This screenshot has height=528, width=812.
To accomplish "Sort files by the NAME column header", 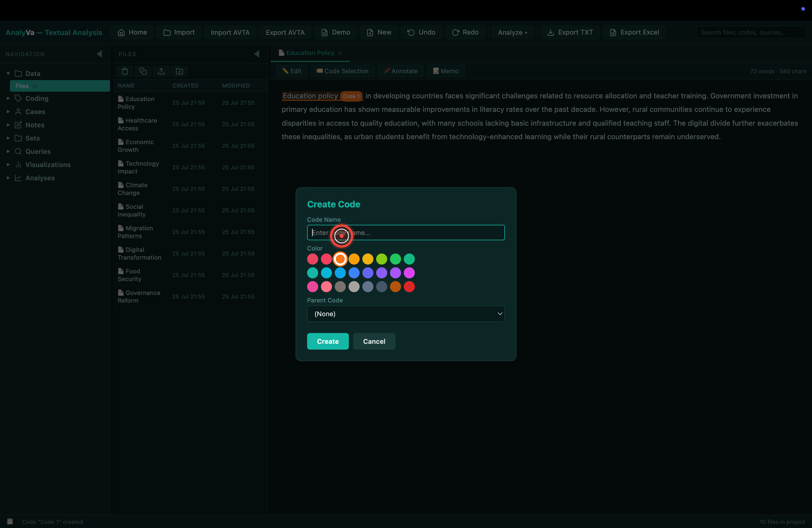I will (126, 86).
